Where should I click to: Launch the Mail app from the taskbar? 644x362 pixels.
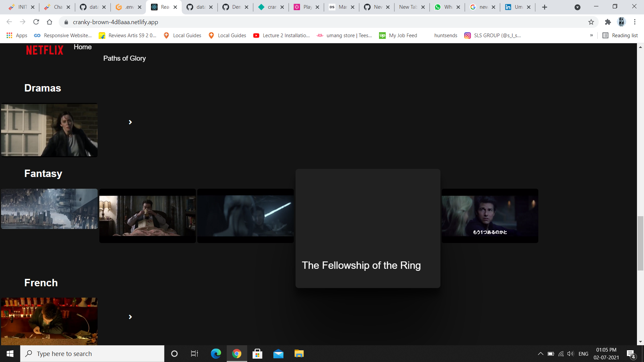pos(278,353)
